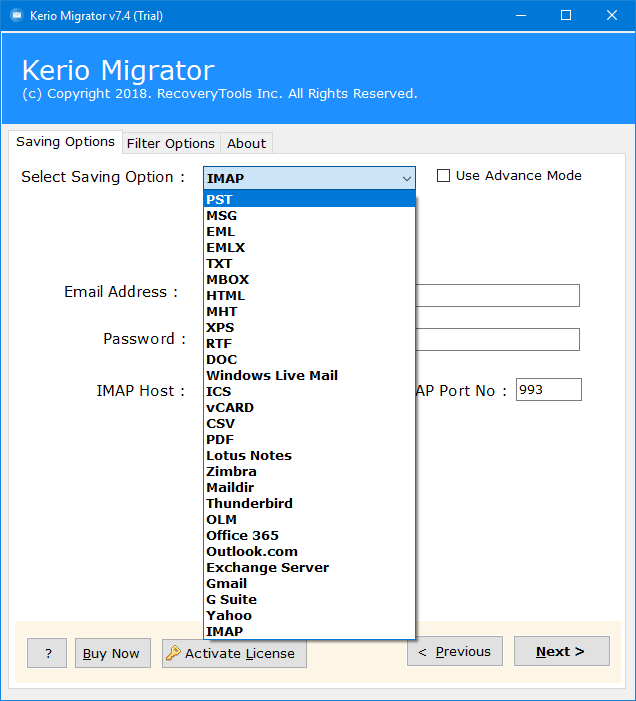Proceed with the Next button
The width and height of the screenshot is (636, 701).
[x=561, y=651]
